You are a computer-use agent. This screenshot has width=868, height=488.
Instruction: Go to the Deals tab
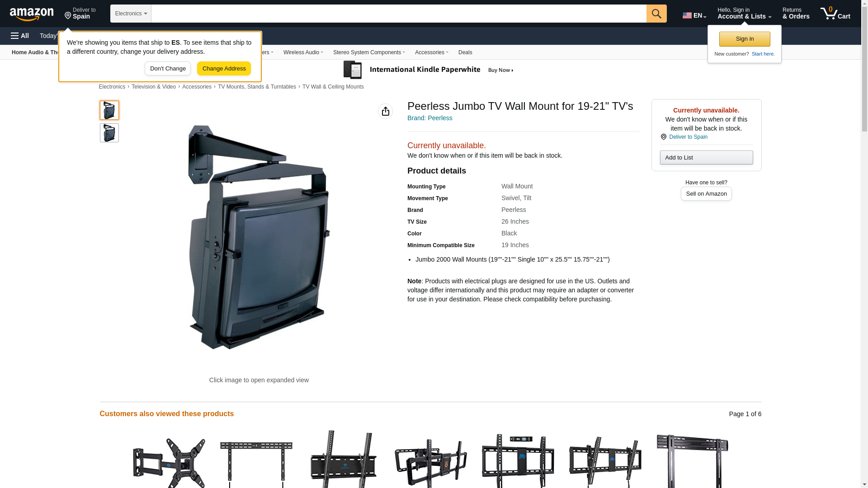(465, 52)
